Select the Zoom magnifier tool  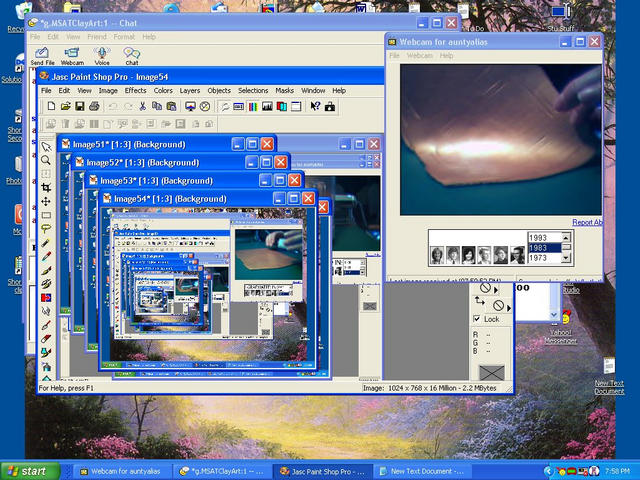(46, 160)
